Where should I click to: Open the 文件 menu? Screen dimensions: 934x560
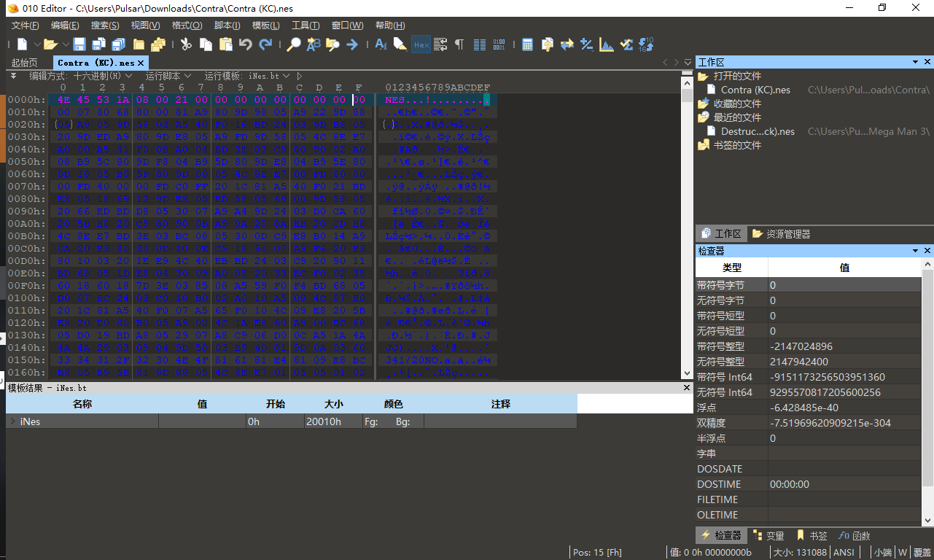(x=26, y=26)
